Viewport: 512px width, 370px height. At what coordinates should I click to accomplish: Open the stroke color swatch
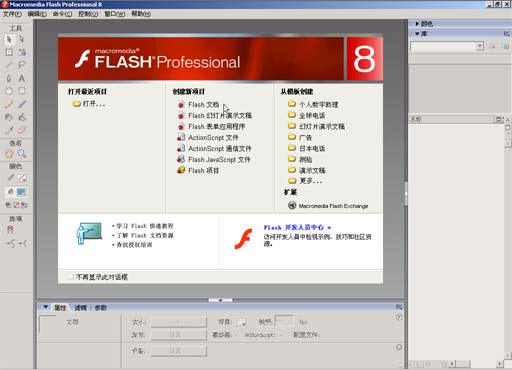22,178
